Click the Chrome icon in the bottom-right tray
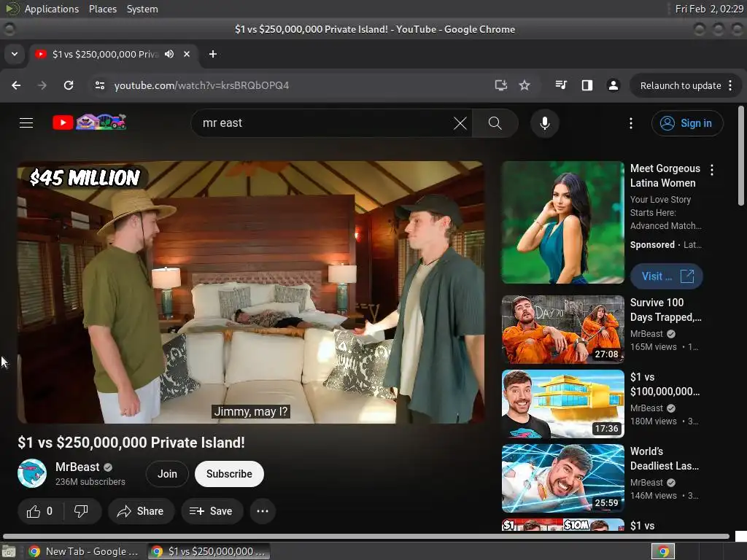747x560 pixels. pyautogui.click(x=663, y=551)
